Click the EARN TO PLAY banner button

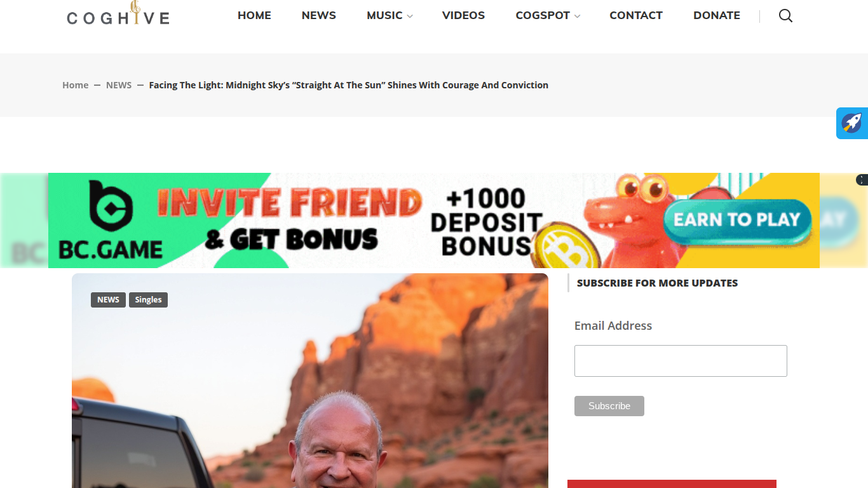pos(737,220)
